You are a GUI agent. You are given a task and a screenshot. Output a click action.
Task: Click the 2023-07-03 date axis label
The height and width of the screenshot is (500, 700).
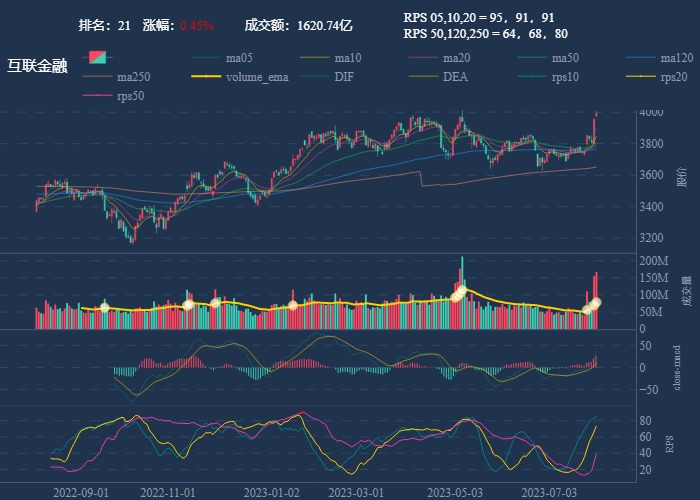click(549, 493)
